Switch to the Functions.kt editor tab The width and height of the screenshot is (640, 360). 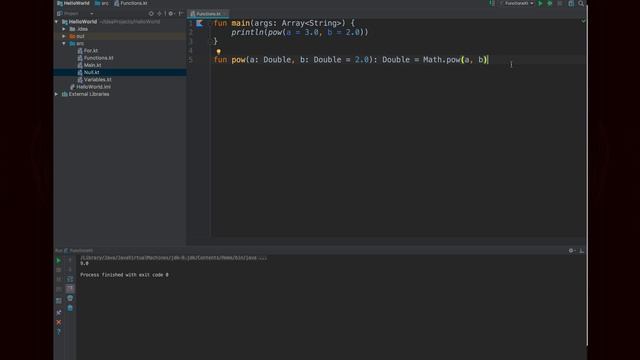click(x=208, y=14)
